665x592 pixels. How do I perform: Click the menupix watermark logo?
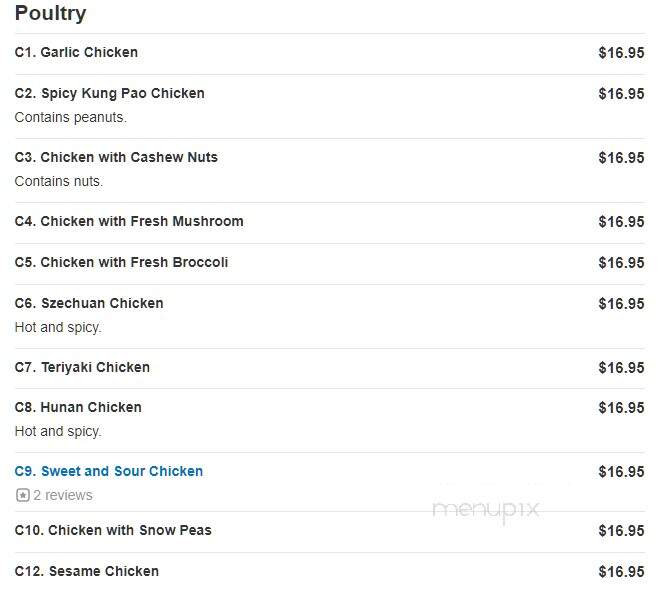pyautogui.click(x=486, y=510)
